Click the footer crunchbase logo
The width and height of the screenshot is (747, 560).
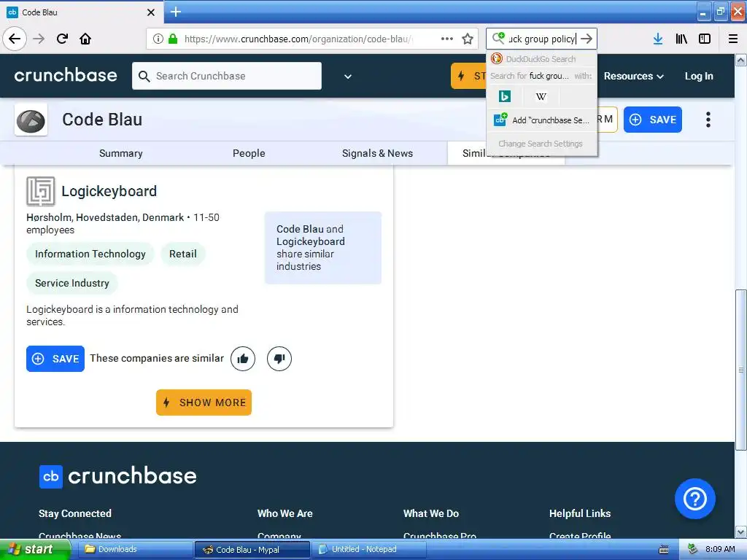click(x=117, y=476)
